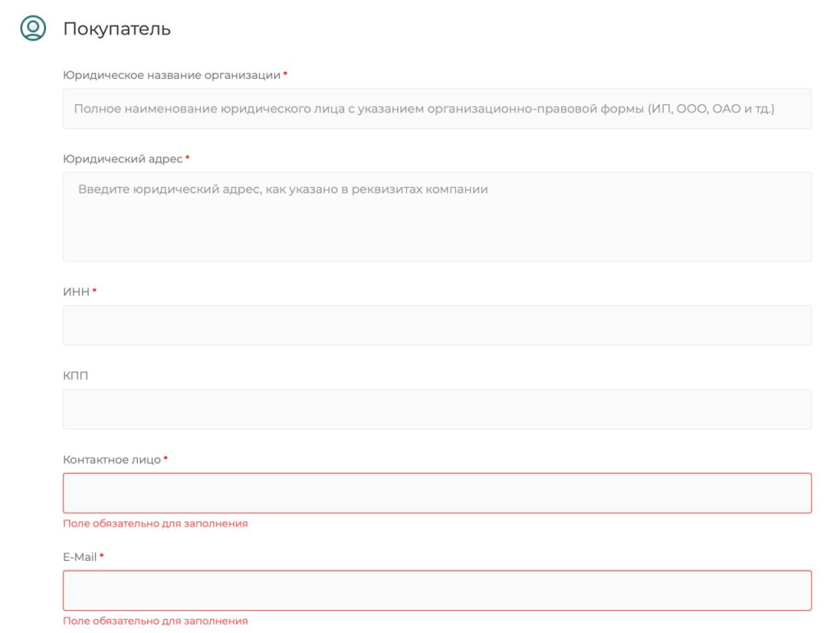Screen dimensions: 840x633
Task: Click the buyer profile icon
Action: click(x=33, y=29)
